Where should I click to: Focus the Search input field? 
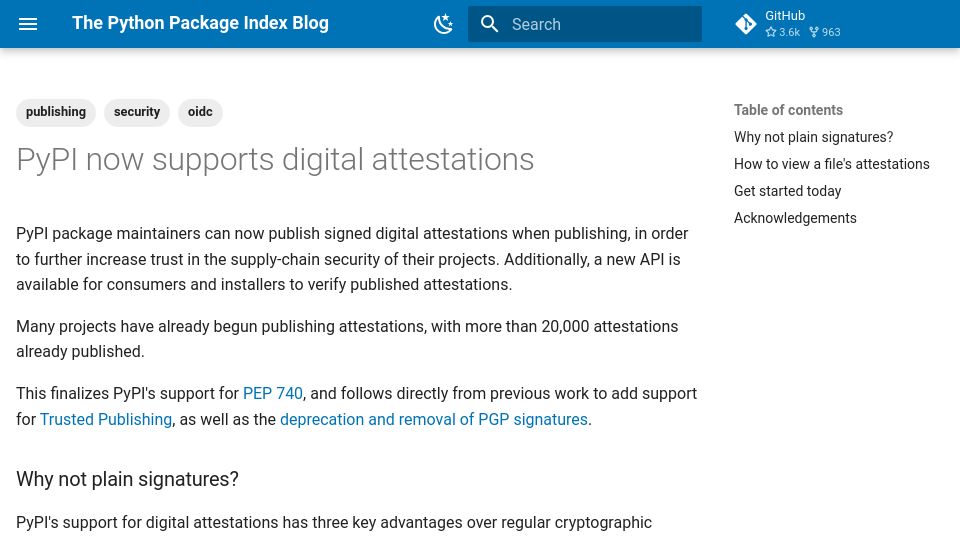point(585,24)
